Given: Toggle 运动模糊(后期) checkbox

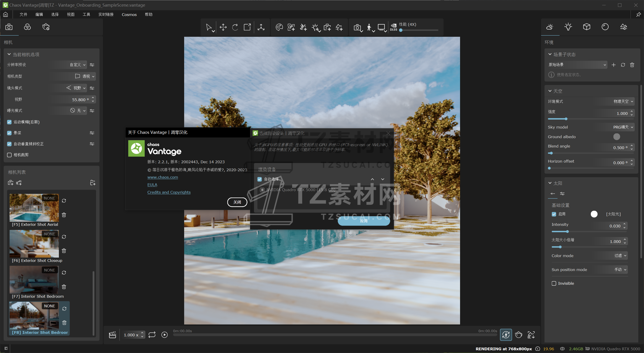Looking at the screenshot, I should (9, 122).
